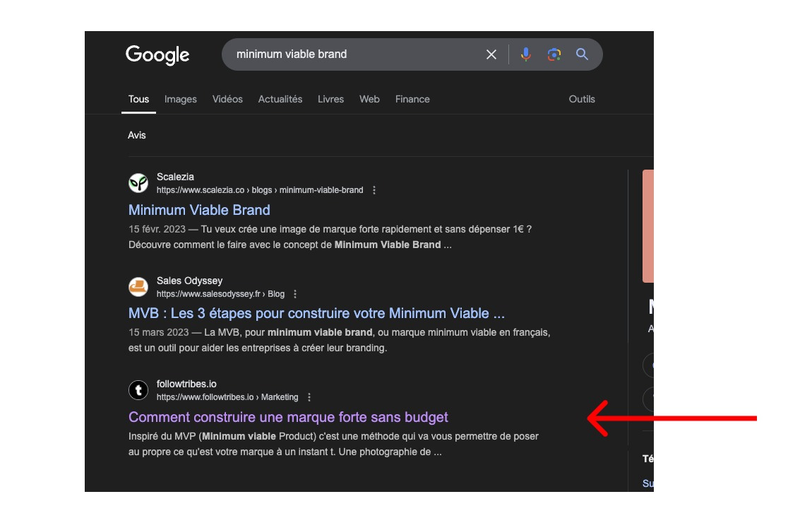Open the Livres tab
The height and width of the screenshot is (523, 812).
[330, 99]
